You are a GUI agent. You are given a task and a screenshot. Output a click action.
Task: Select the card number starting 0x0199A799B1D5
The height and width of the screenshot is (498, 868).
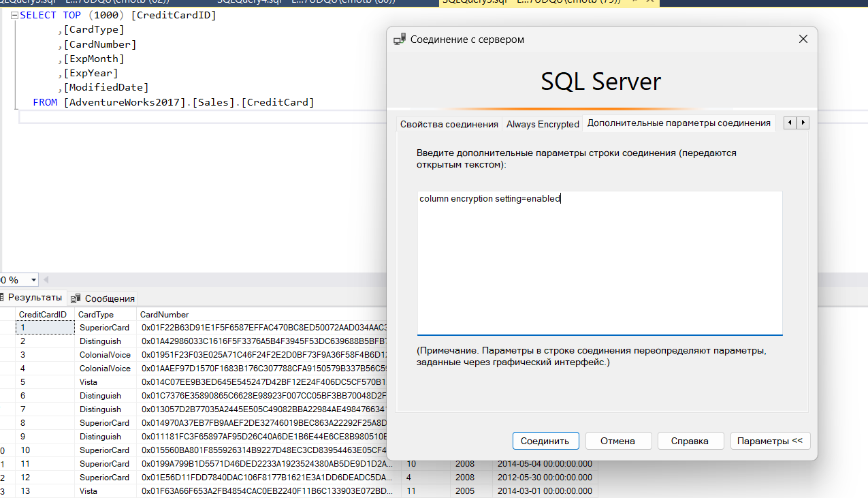269,464
